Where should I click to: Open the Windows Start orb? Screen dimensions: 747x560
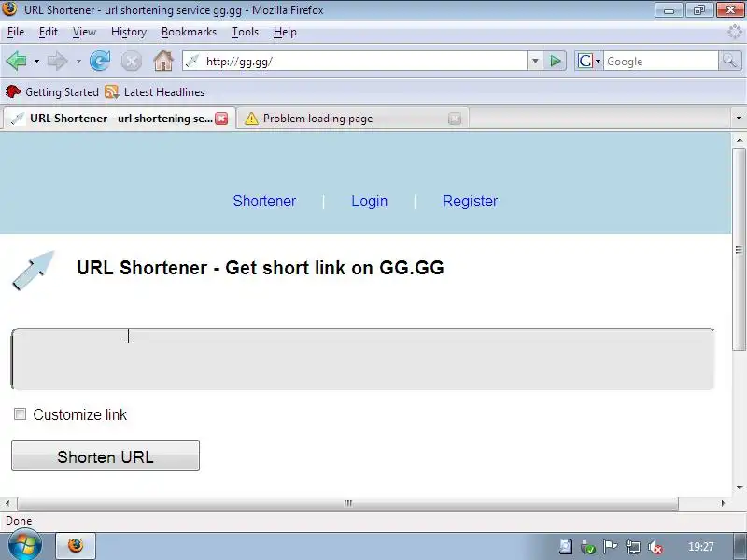pyautogui.click(x=24, y=546)
